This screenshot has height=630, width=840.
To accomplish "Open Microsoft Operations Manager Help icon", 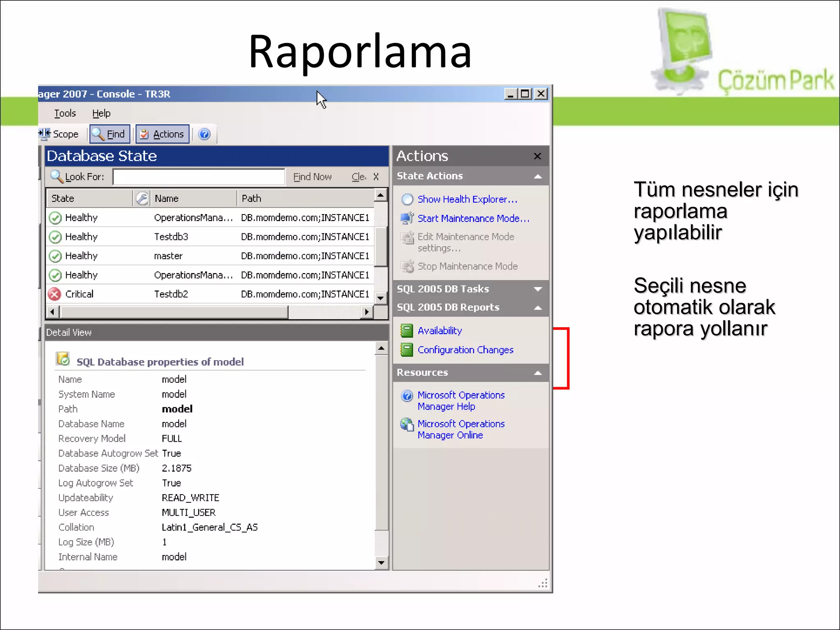I will coord(407,396).
